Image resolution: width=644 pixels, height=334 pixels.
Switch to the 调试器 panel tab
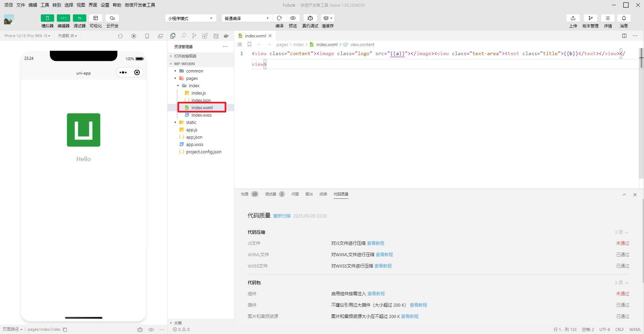[275, 194]
